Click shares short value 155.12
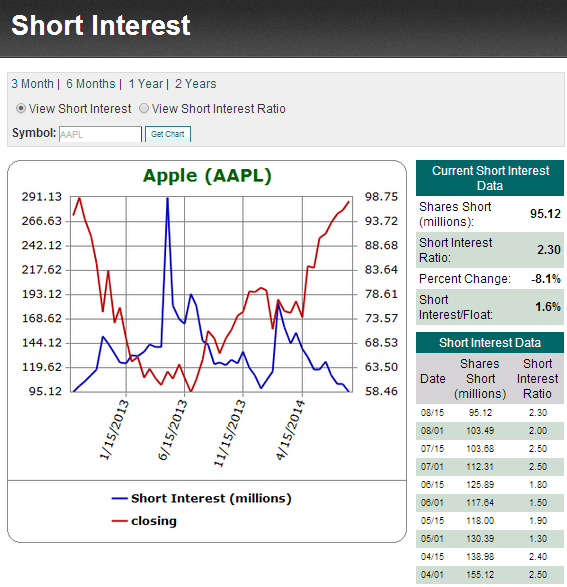 click(480, 575)
